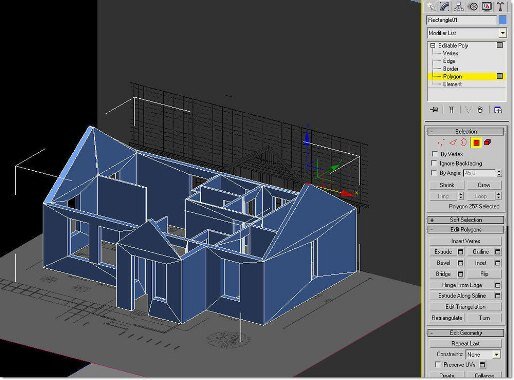Click the blue object color swatch
Screen dimensions: 514x380
click(502, 20)
